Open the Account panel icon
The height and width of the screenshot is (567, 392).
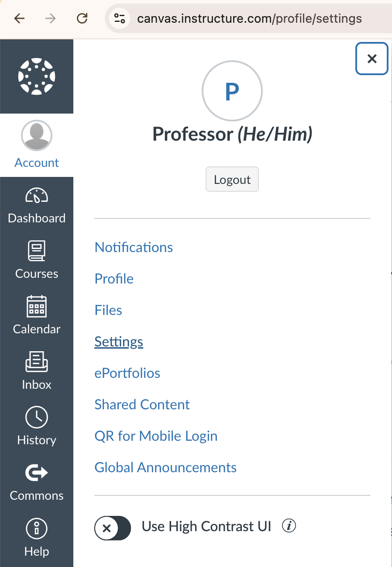tap(37, 135)
